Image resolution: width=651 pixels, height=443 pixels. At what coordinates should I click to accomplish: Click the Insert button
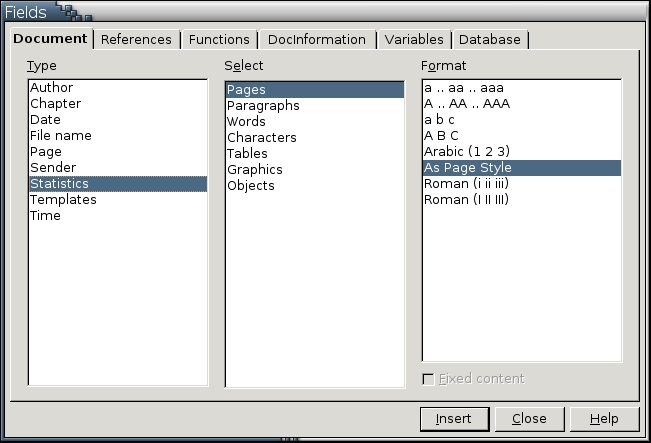tap(453, 418)
